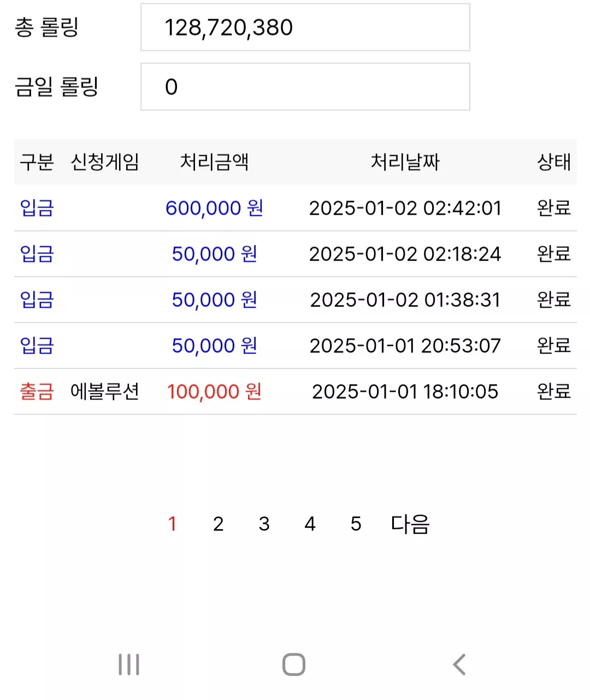Click the 총 롤링 value field
This screenshot has width=590, height=700.
point(305,27)
